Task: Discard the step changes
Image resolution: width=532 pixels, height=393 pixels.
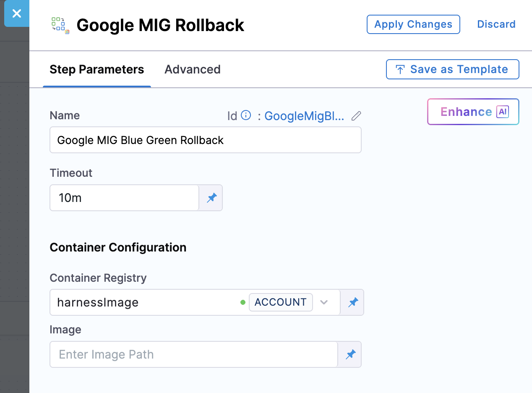Action: click(496, 24)
